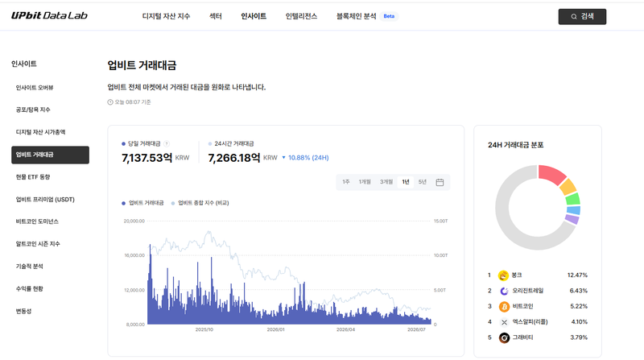The height and width of the screenshot is (360, 644).
Task: Toggle 업비트 거래대금 chart legend series
Action: (142, 203)
